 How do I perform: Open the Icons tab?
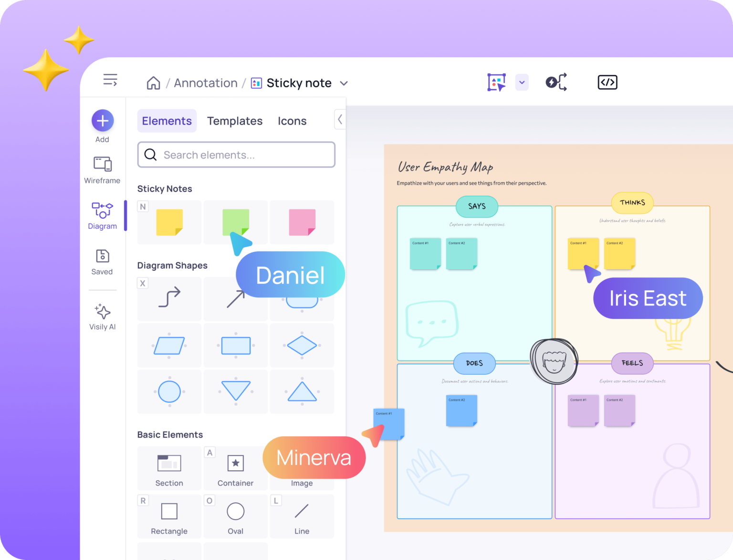coord(292,121)
